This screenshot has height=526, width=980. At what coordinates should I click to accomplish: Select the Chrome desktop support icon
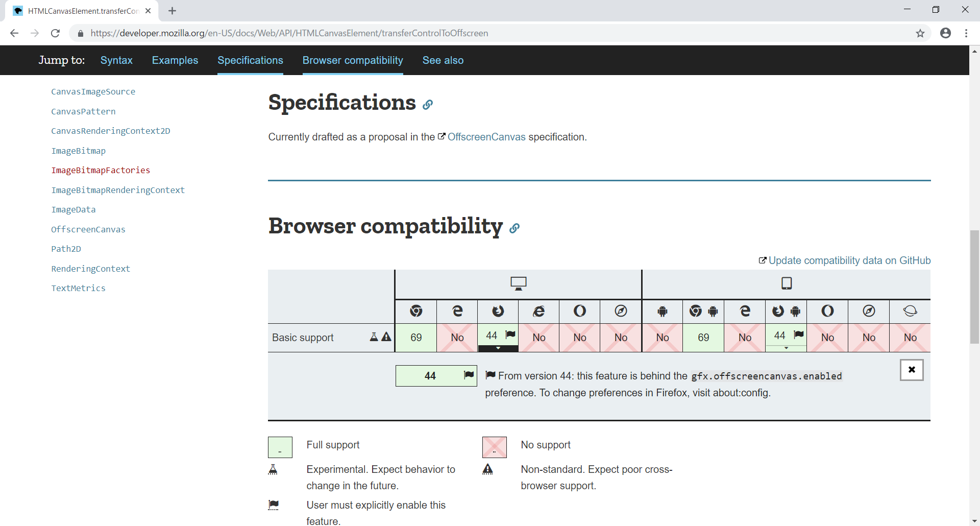coord(416,312)
